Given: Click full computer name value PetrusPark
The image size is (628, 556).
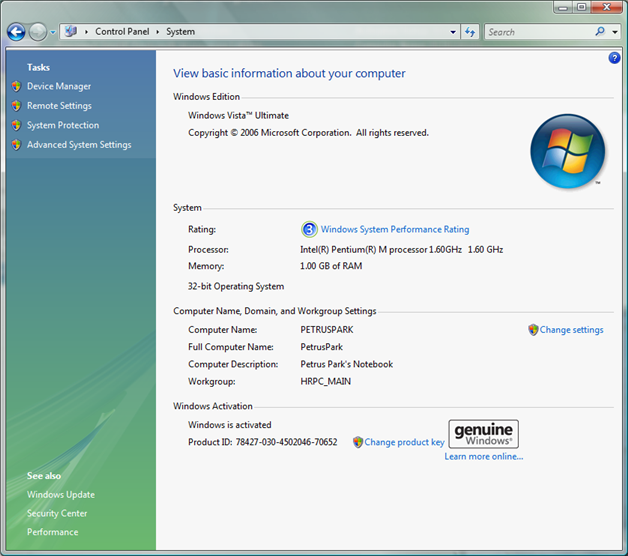Looking at the screenshot, I should 322,347.
